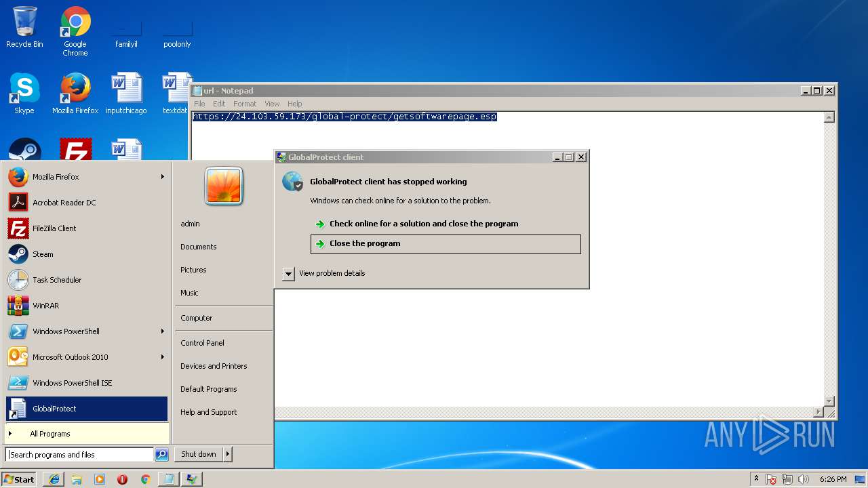Launch FileZilla Client from the Start menu
This screenshot has width=868, height=488.
pos(87,228)
